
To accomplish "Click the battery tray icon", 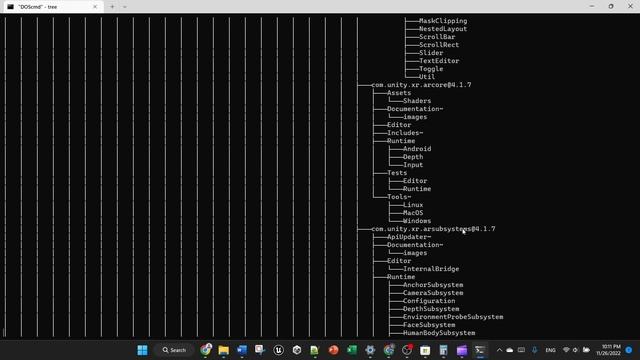I will 586,350.
